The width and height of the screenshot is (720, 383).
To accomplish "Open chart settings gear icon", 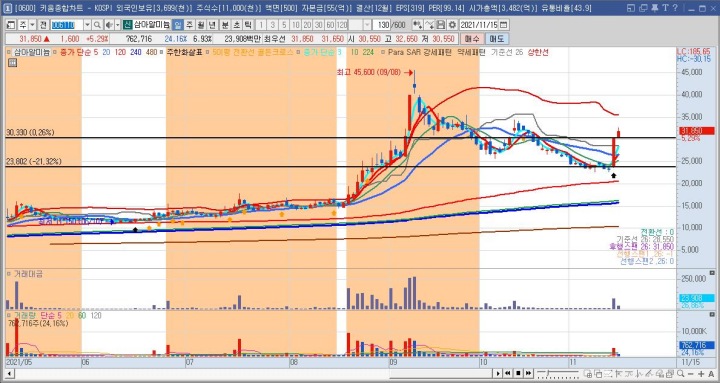I will click(452, 25).
